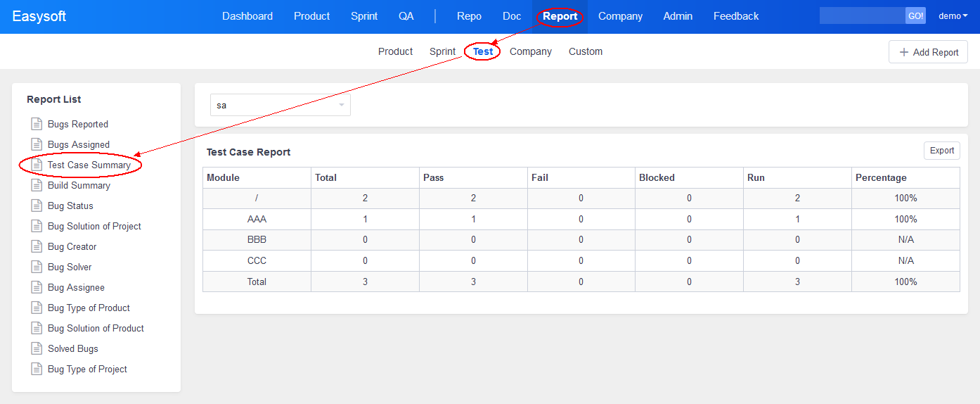The width and height of the screenshot is (980, 404).
Task: Click the search input field in header
Action: 862,16
